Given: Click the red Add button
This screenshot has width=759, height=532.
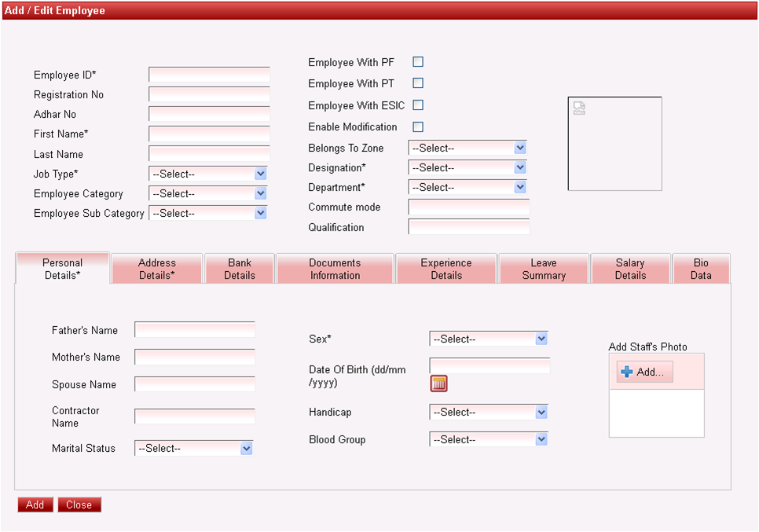Looking at the screenshot, I should tap(35, 504).
